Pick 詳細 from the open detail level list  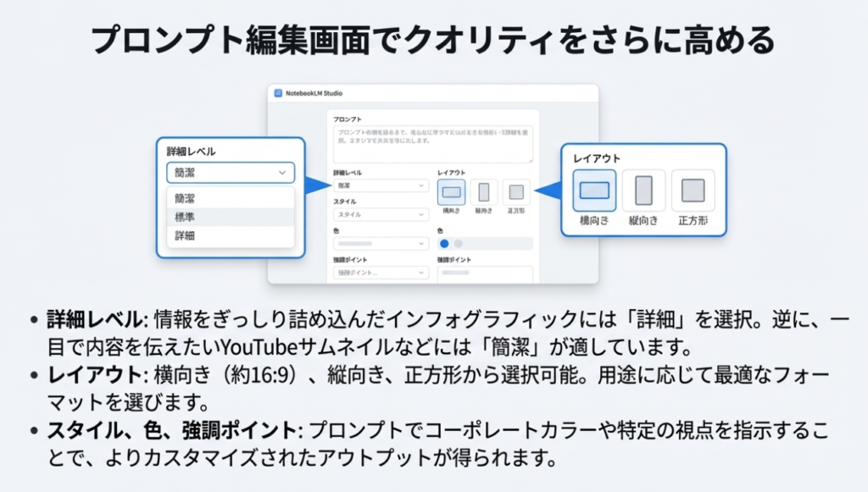[185, 236]
